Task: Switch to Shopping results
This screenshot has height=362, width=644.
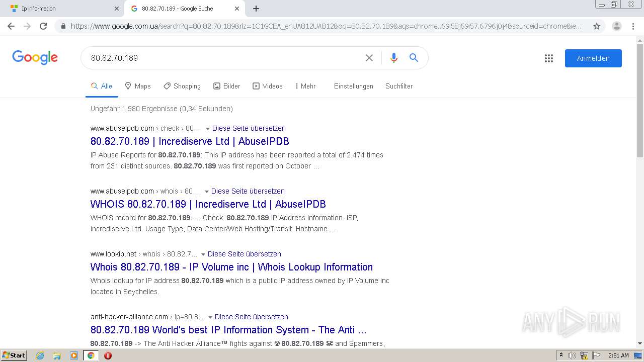Action: click(x=182, y=86)
